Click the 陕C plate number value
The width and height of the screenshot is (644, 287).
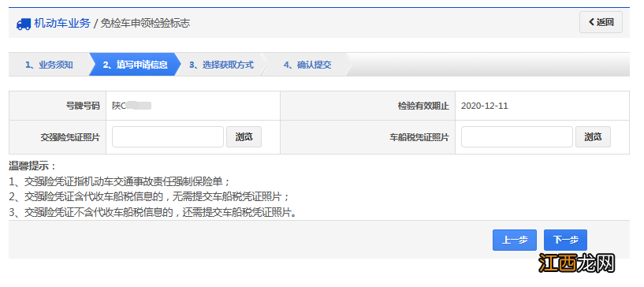pos(132,106)
